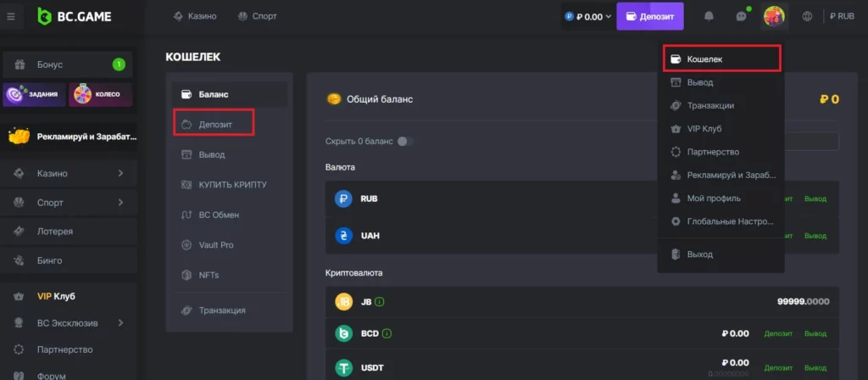Toggle Скрыть 0 баланс switch
The width and height of the screenshot is (868, 380).
405,142
